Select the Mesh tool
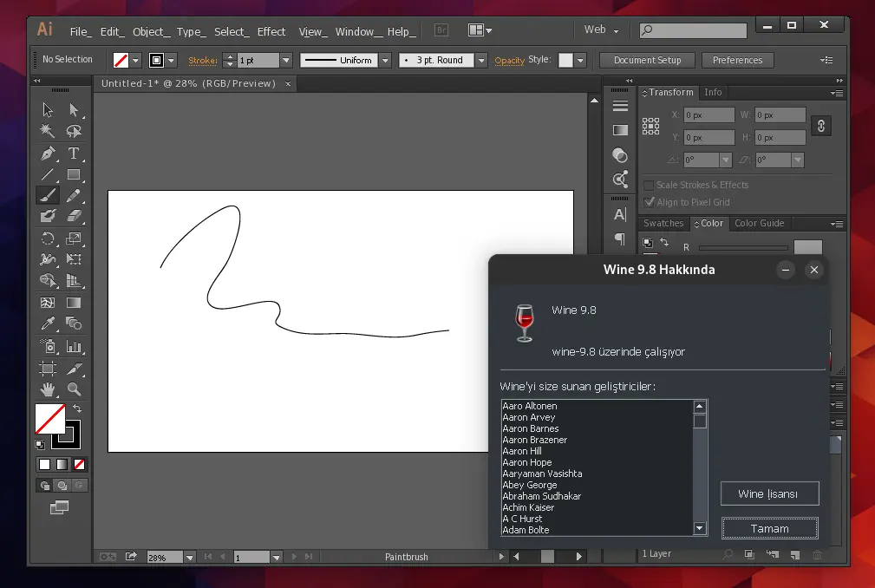Screen dimensions: 875x588 pos(48,303)
